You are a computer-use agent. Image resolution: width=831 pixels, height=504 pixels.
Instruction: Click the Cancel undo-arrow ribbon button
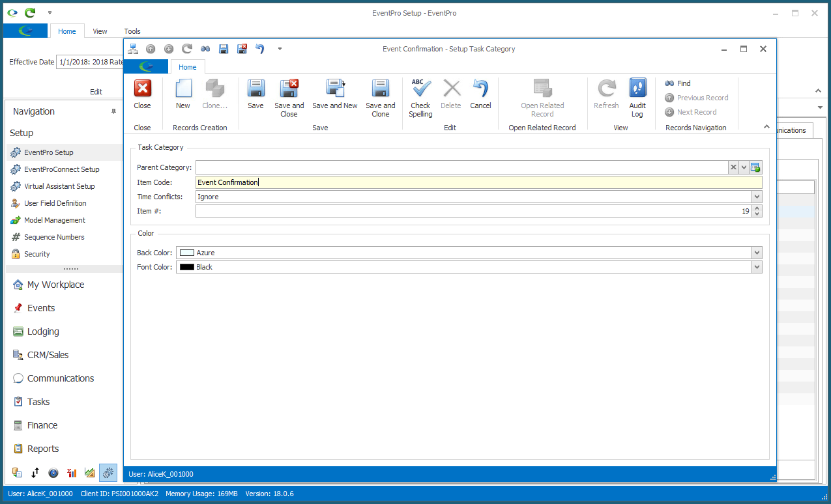point(480,94)
